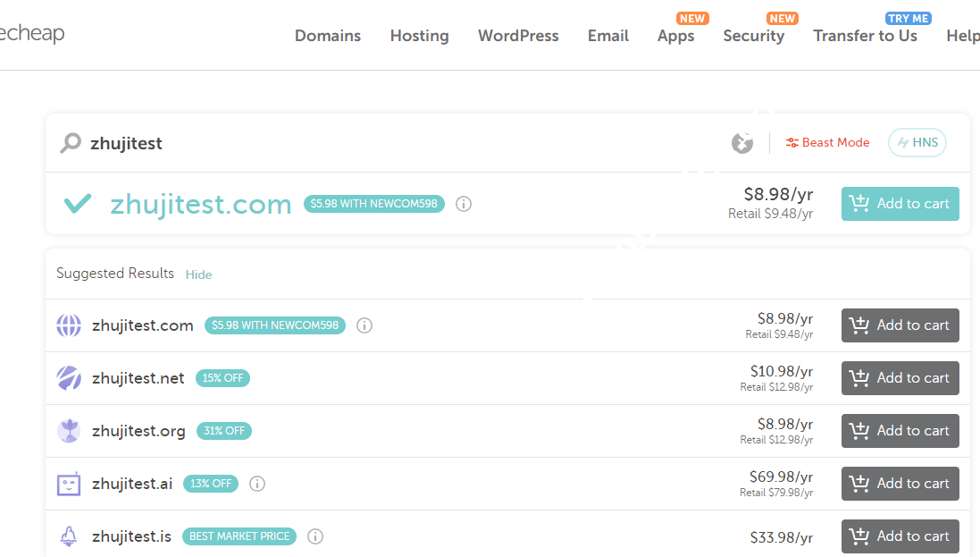Add main zhujitest.com result to cart
Screen dimensions: 980x557
coord(900,204)
